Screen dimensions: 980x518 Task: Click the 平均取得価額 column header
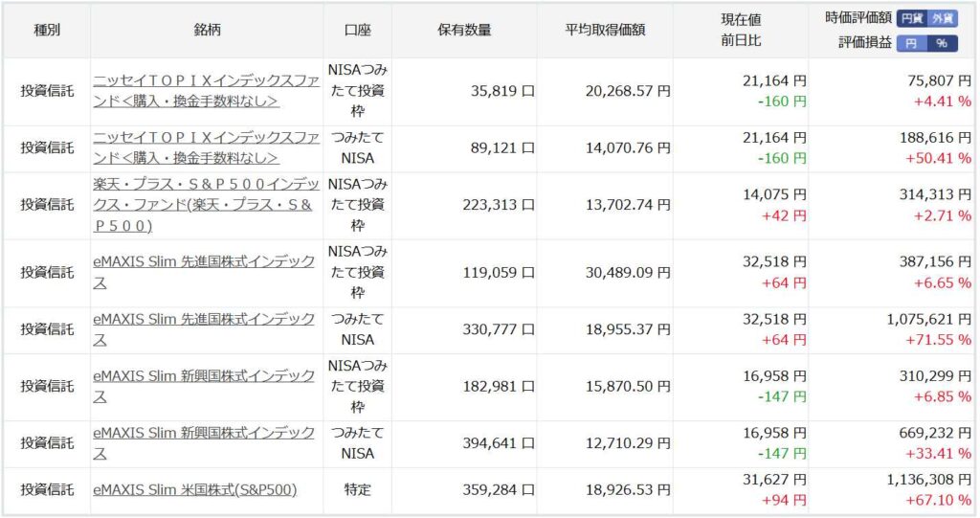coord(605,30)
